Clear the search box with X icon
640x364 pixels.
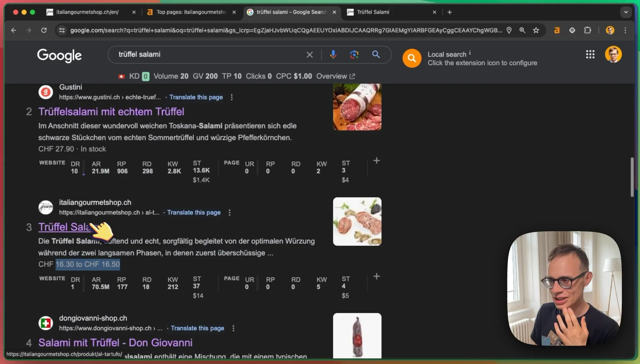click(310, 55)
